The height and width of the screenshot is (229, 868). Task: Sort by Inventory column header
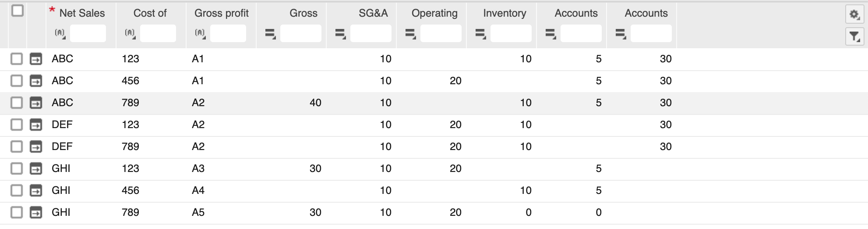[505, 14]
